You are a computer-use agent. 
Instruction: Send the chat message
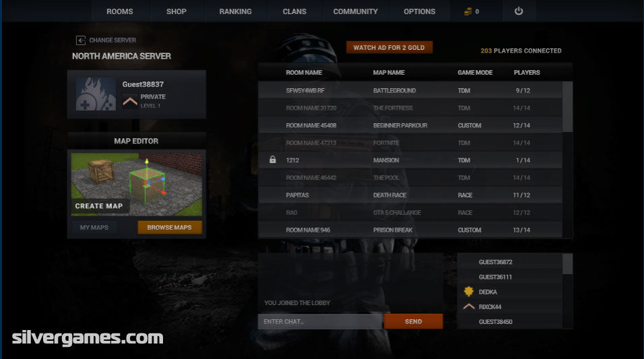pyautogui.click(x=413, y=321)
